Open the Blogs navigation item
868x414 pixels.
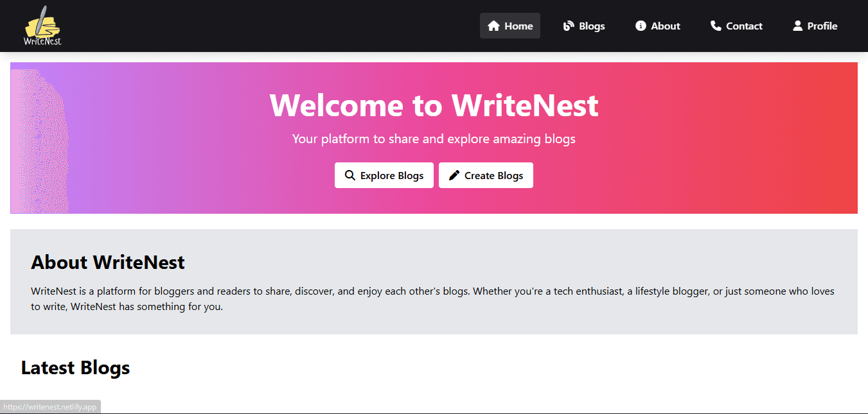click(x=584, y=26)
